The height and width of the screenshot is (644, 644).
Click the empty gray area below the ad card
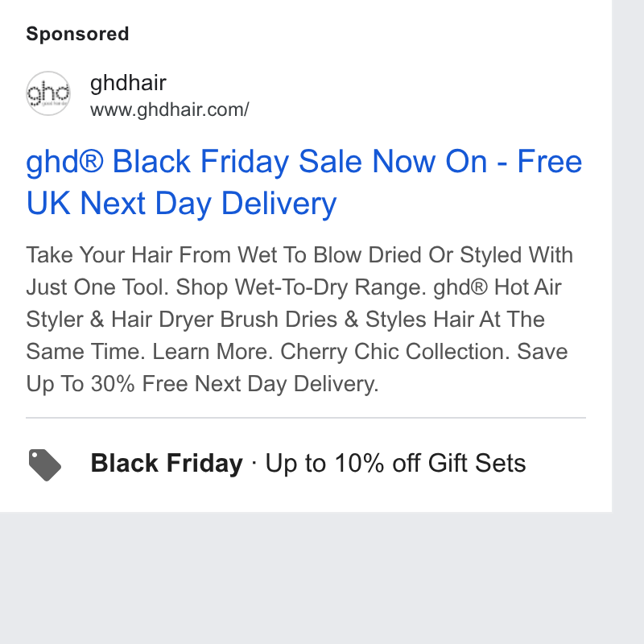pyautogui.click(x=322, y=578)
